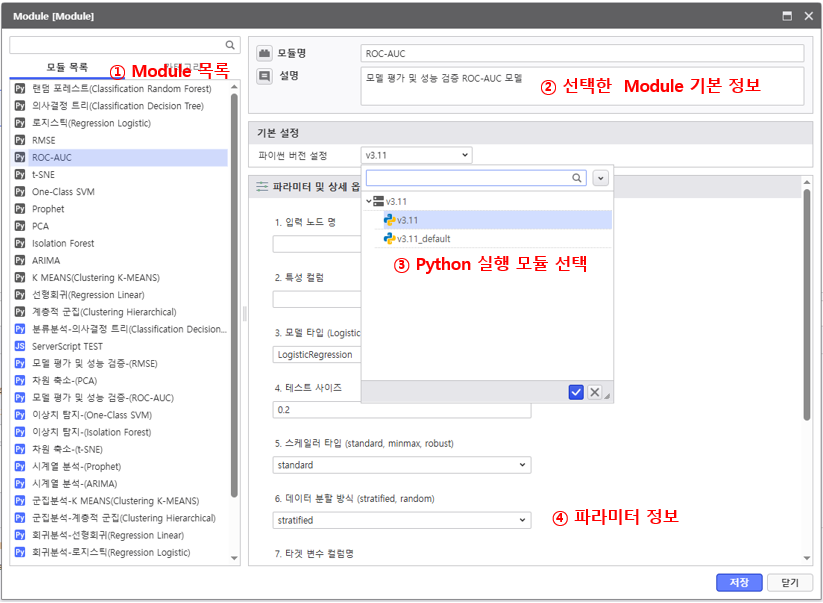This screenshot has width=823, height=603.
Task: Click the Python logo next to v3.11_default
Action: 389,239
